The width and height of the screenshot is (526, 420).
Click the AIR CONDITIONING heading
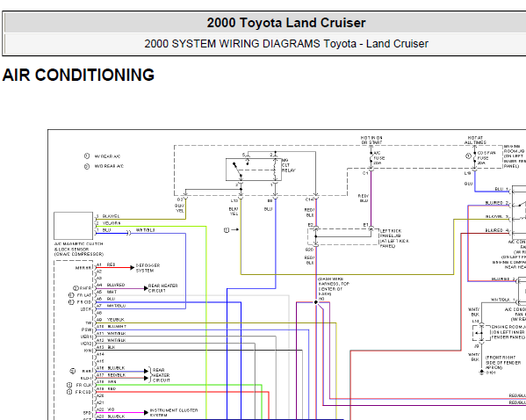78,75
